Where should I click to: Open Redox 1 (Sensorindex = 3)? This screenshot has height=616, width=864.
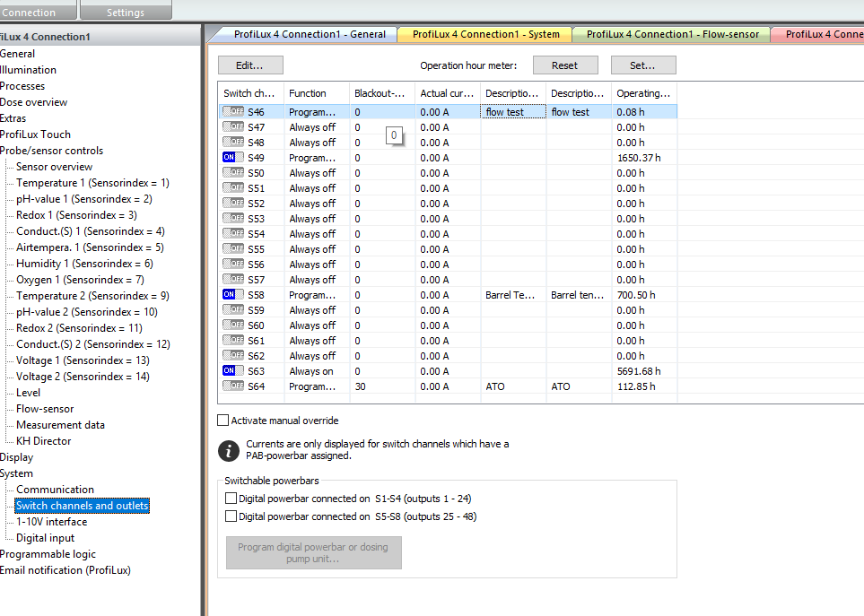(x=76, y=214)
